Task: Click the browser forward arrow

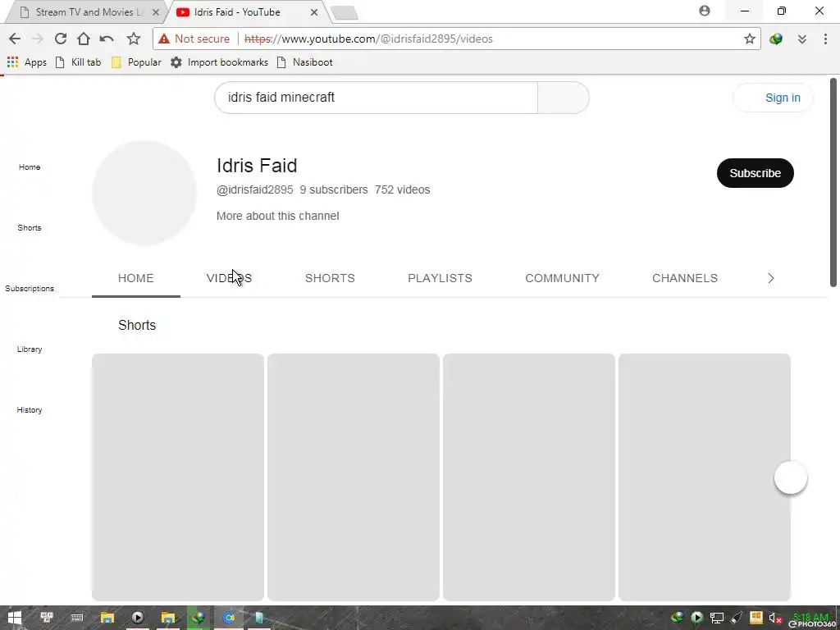Action: point(38,39)
